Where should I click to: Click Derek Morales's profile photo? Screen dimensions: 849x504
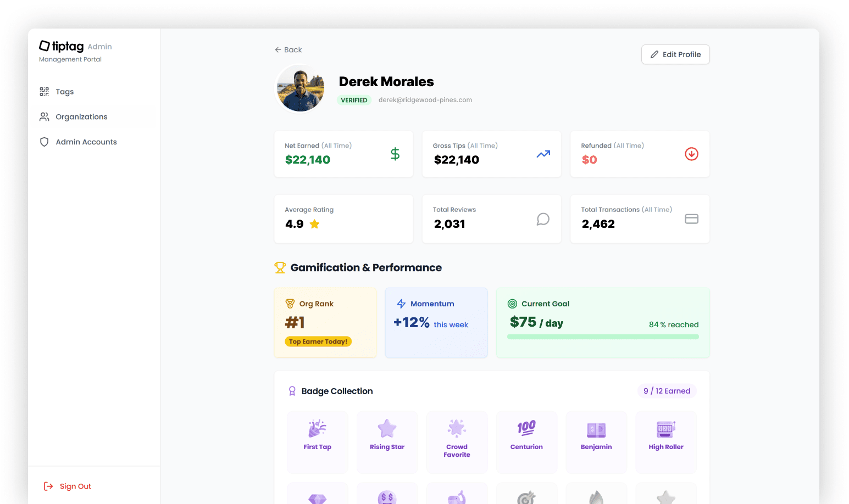point(300,88)
